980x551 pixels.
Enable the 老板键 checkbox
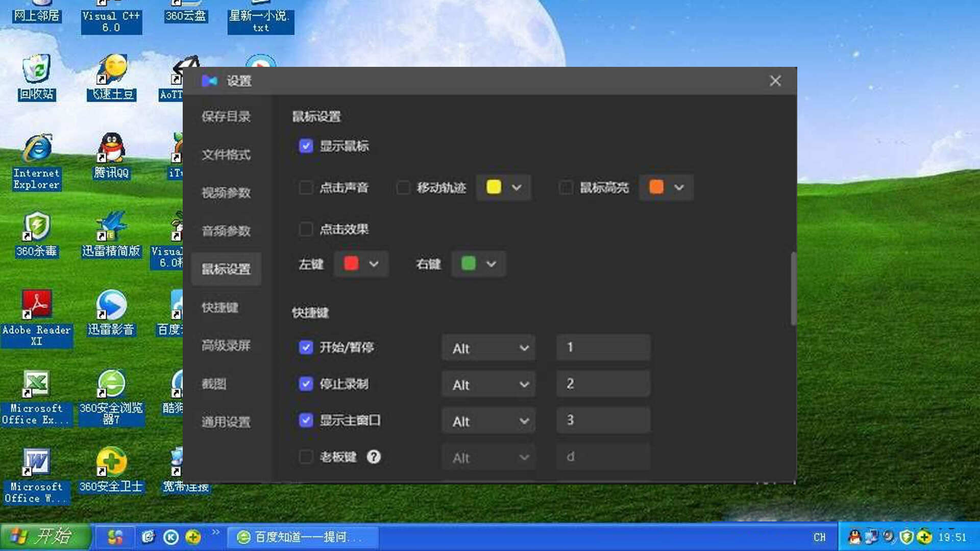[306, 457]
